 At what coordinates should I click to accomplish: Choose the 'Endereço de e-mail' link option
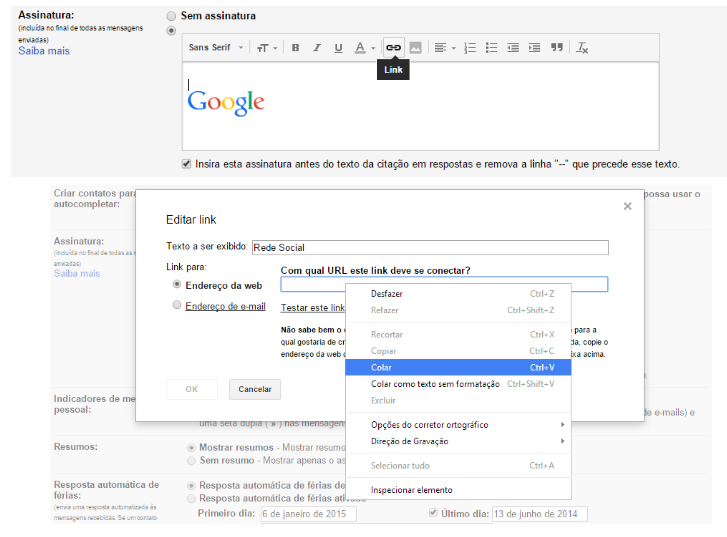tap(177, 306)
